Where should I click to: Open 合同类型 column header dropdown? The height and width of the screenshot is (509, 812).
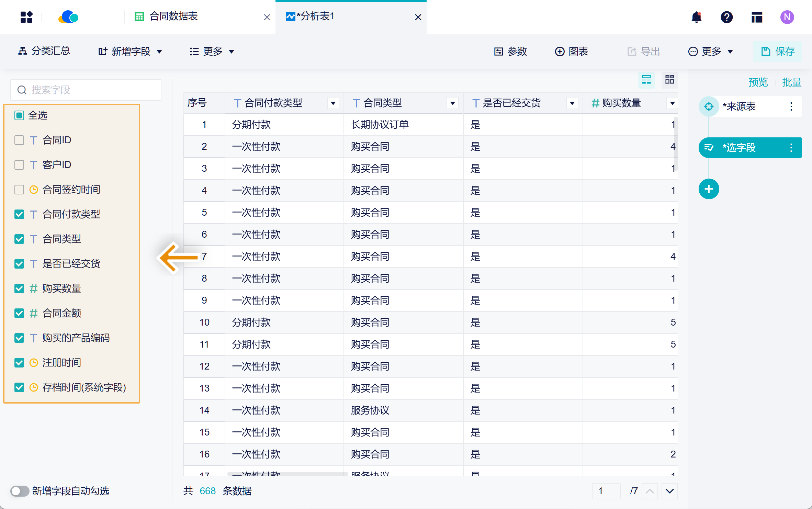[x=452, y=103]
